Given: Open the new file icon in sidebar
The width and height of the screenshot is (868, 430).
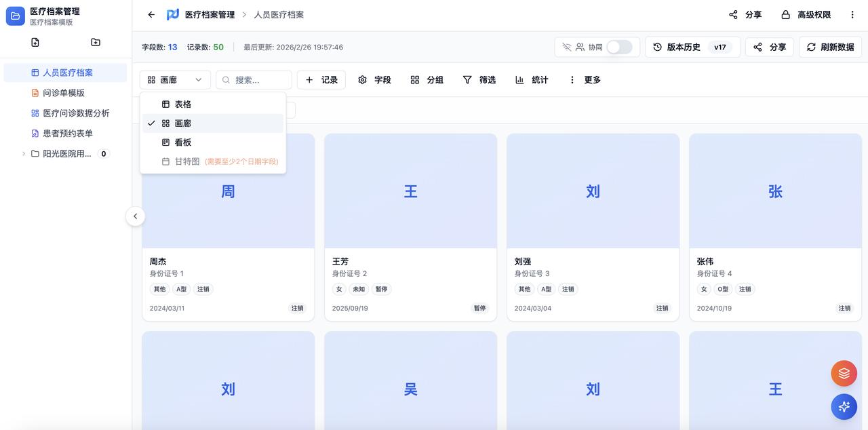Looking at the screenshot, I should (x=35, y=42).
